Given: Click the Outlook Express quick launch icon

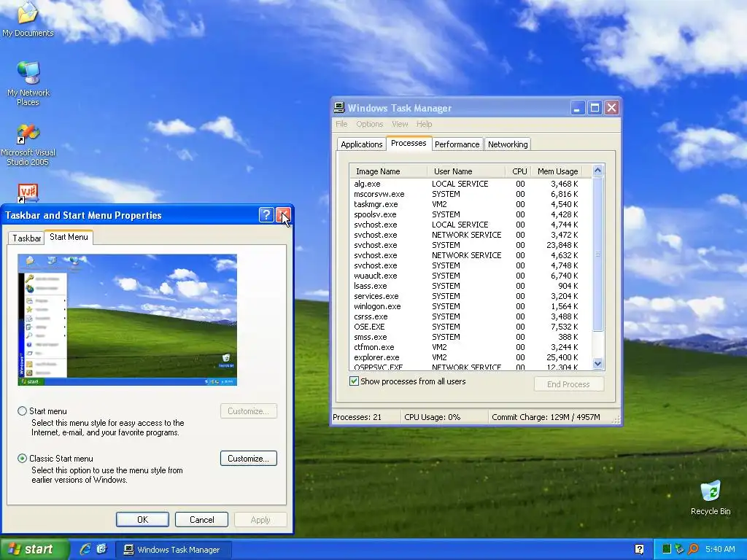Looking at the screenshot, I should click(x=101, y=549).
